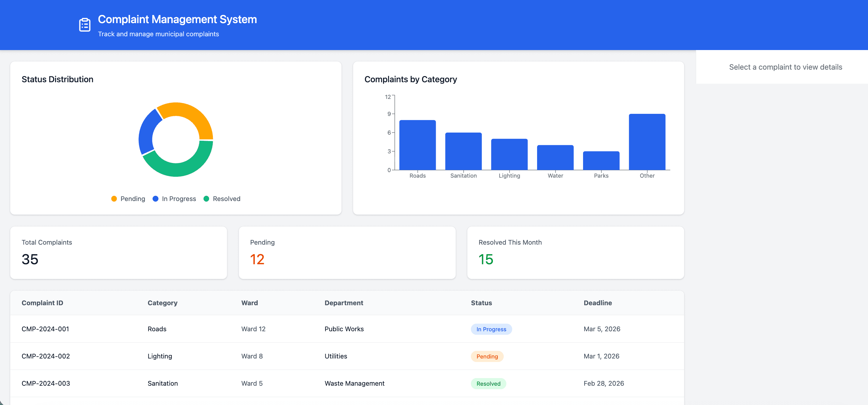Select the Other bar in the category chart

(647, 141)
